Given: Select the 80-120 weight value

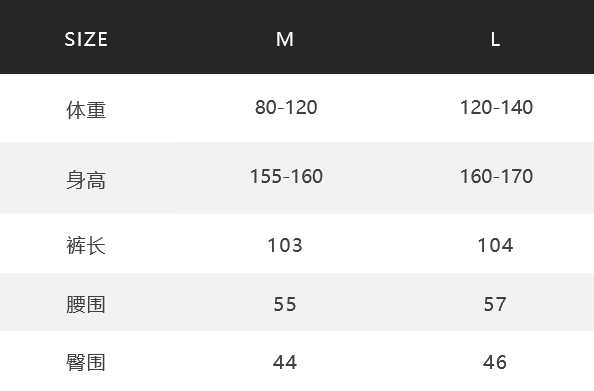Looking at the screenshot, I should (x=286, y=108).
